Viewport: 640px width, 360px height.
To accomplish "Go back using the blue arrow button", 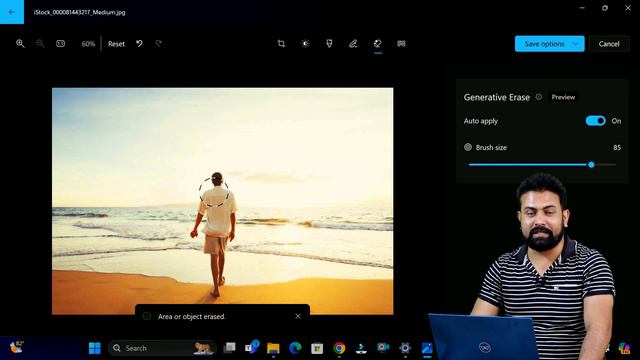I will 12,12.
